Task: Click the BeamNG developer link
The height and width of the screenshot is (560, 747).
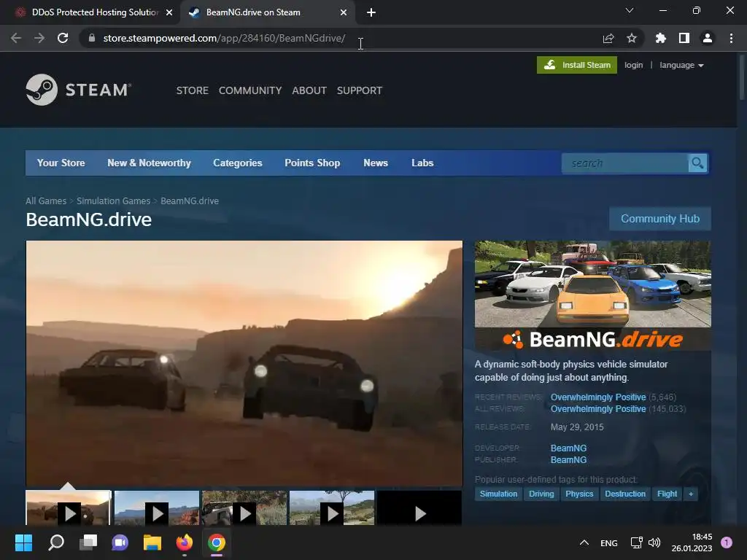Action: (x=568, y=448)
